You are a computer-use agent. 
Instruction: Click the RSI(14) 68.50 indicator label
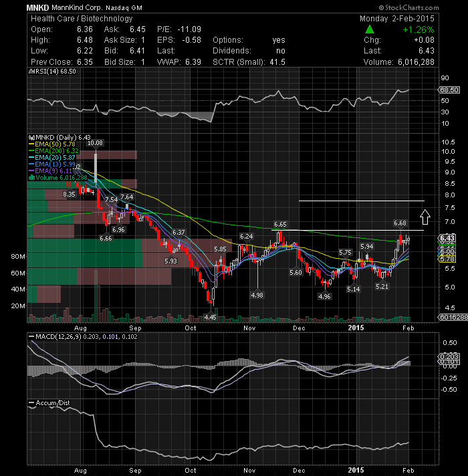click(52, 72)
